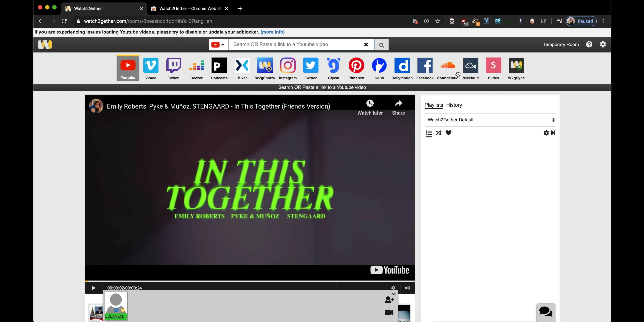Image resolution: width=644 pixels, height=322 pixels.
Task: Switch to the Playlists tab
Action: tap(434, 105)
